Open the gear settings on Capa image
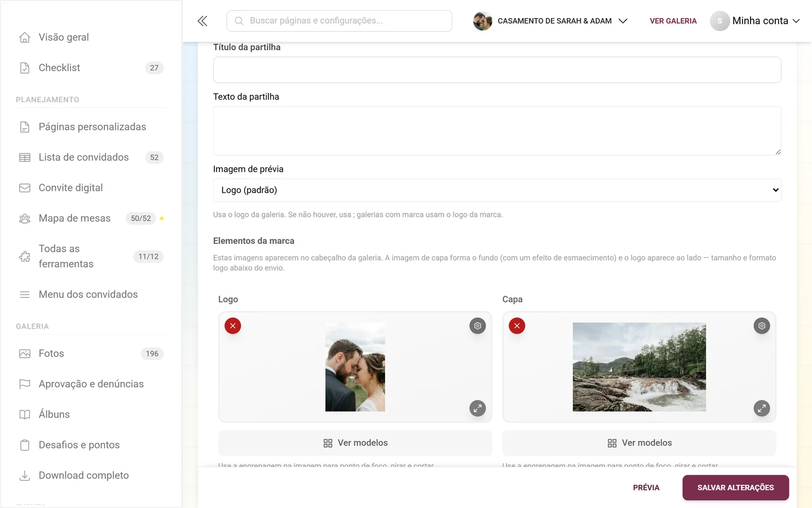 [x=762, y=326]
